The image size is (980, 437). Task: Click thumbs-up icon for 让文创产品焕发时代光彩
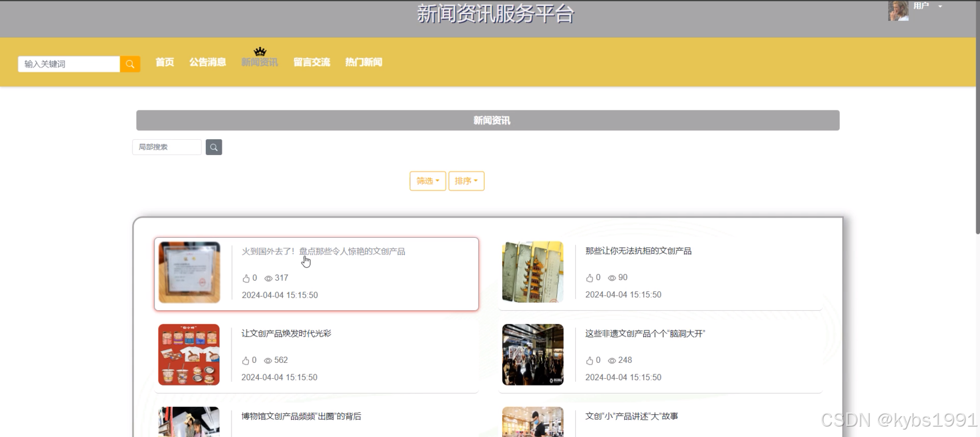[246, 360]
